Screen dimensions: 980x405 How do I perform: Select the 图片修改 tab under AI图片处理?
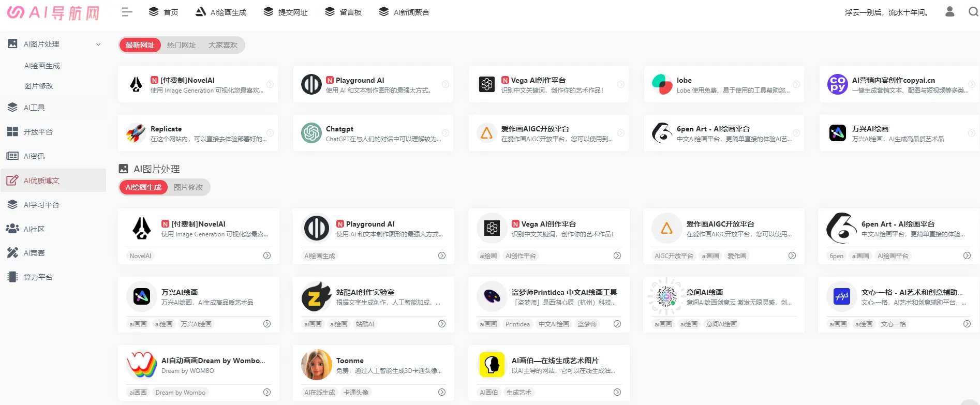(188, 187)
